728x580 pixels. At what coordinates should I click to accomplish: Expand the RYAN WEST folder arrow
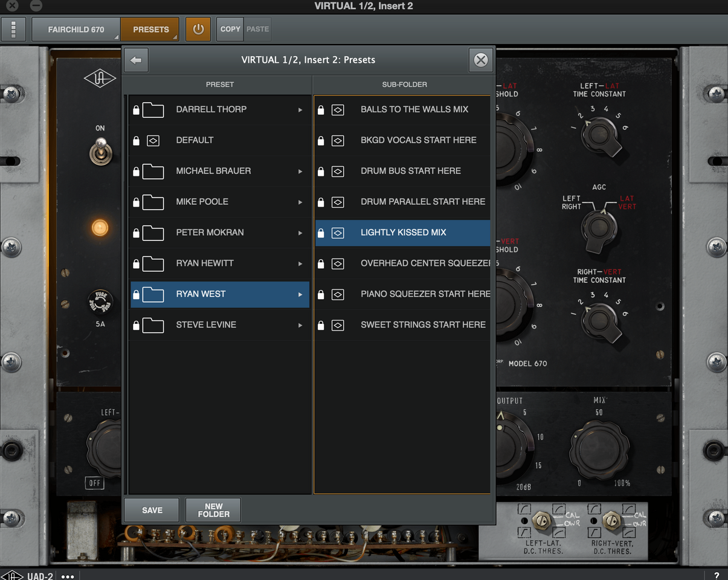click(x=300, y=295)
